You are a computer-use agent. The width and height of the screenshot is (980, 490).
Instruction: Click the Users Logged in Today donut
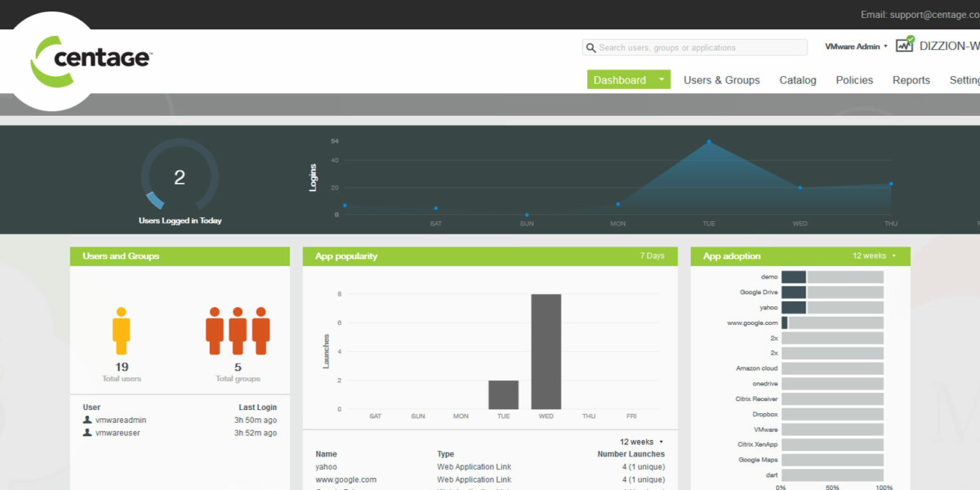click(180, 177)
